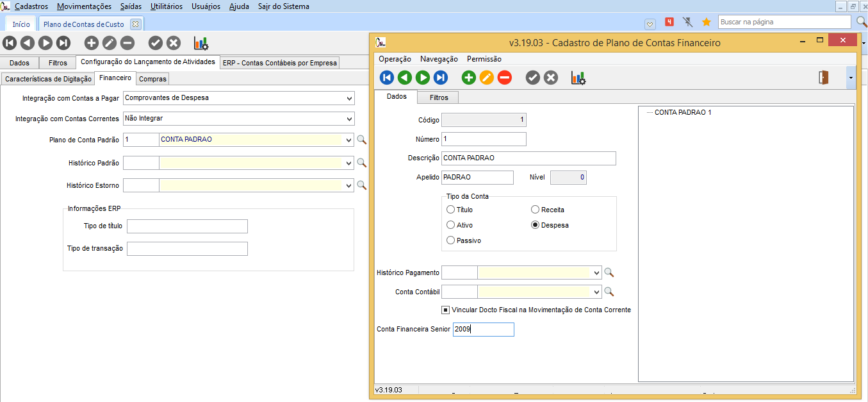The width and height of the screenshot is (868, 402).
Task: Click green add record icon in Cadastro window
Action: pos(469,78)
